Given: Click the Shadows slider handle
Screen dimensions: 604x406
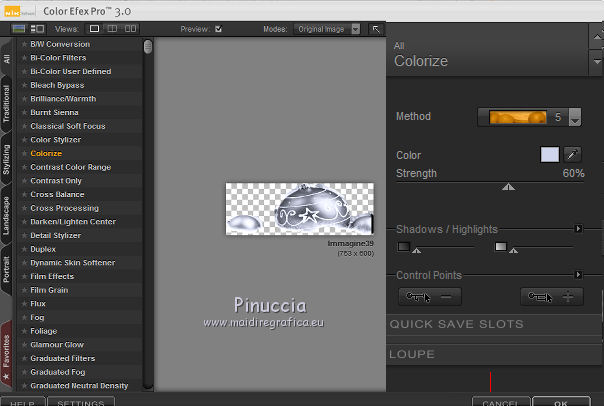Looking at the screenshot, I should [416, 251].
